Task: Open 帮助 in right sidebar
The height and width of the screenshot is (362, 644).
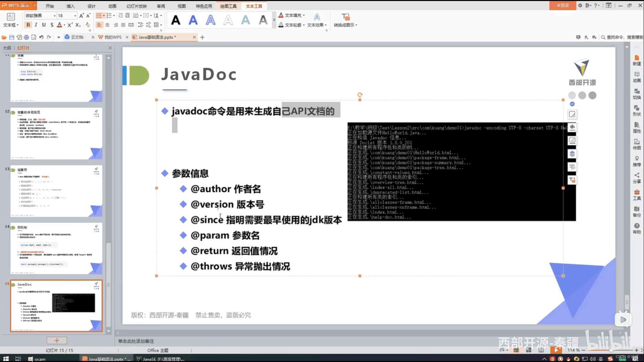Action: click(637, 228)
